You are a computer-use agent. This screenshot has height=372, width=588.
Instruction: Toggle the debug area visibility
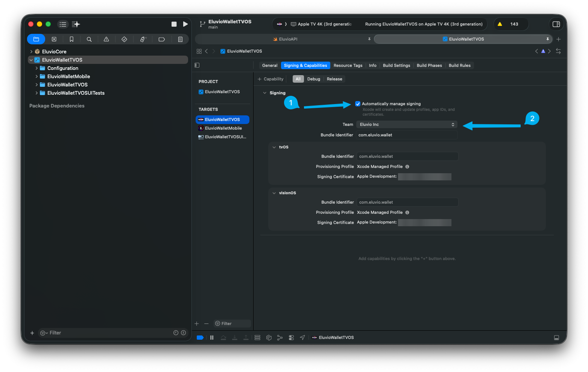click(556, 337)
